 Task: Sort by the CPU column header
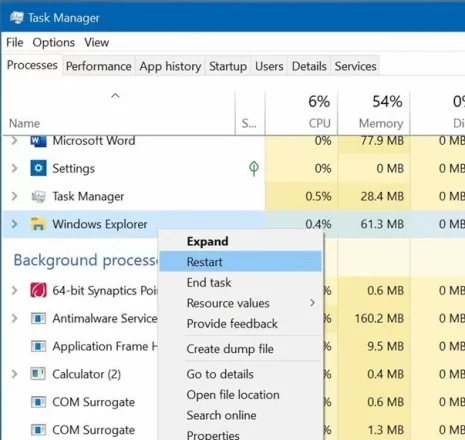[x=301, y=113]
